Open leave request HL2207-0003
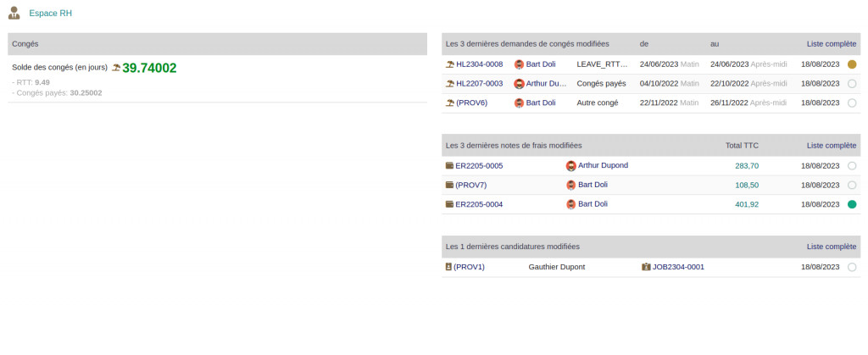868x355 pixels. point(480,84)
